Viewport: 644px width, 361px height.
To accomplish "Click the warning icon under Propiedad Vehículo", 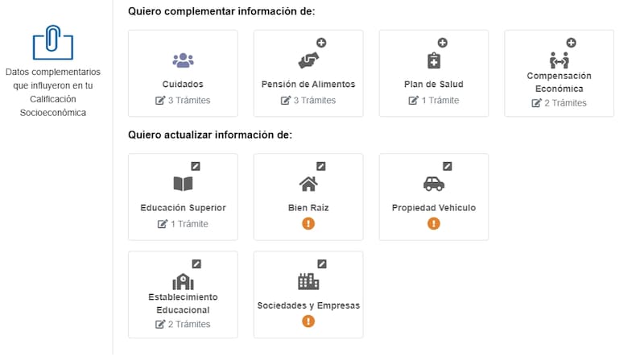I will [x=434, y=223].
